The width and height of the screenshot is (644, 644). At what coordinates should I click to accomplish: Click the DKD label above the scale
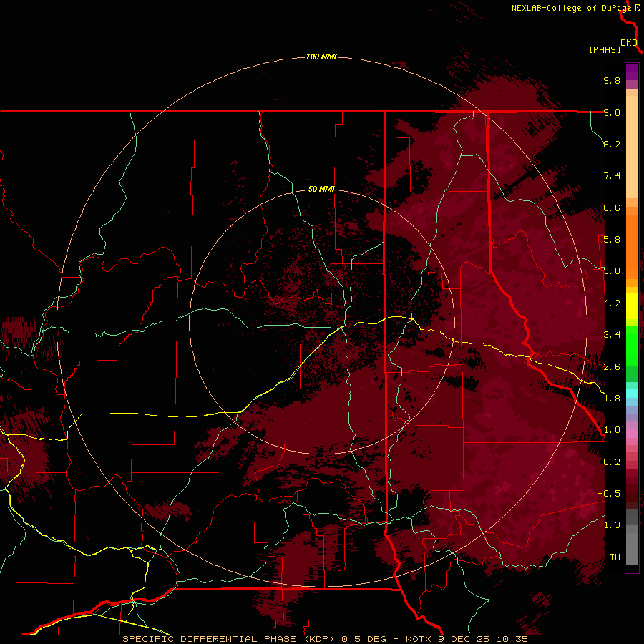(x=629, y=43)
